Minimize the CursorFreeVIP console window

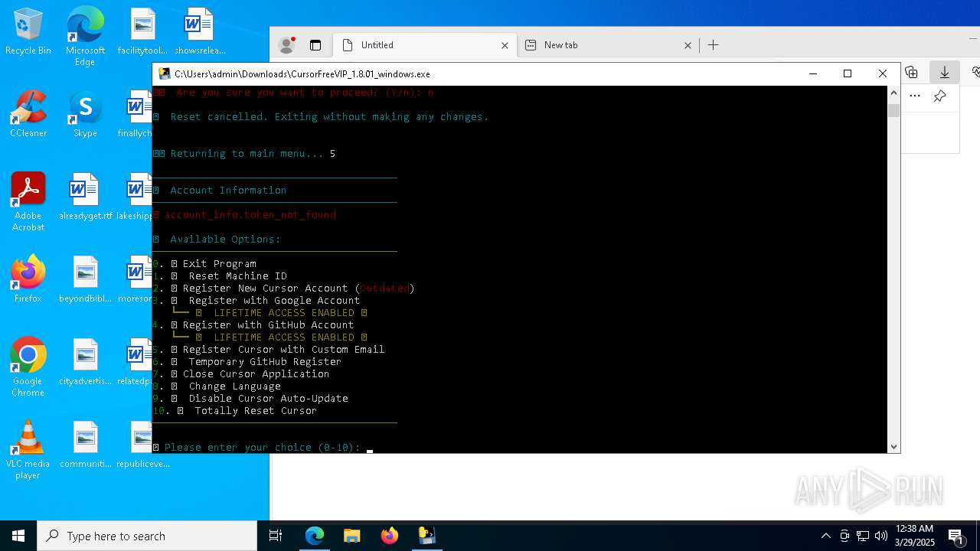pyautogui.click(x=813, y=74)
